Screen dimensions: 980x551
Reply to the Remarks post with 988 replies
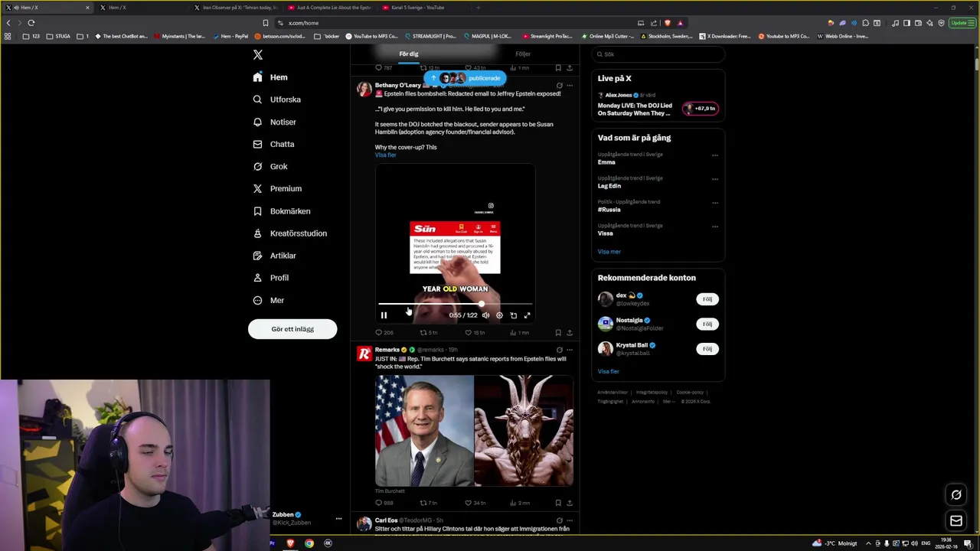point(384,503)
